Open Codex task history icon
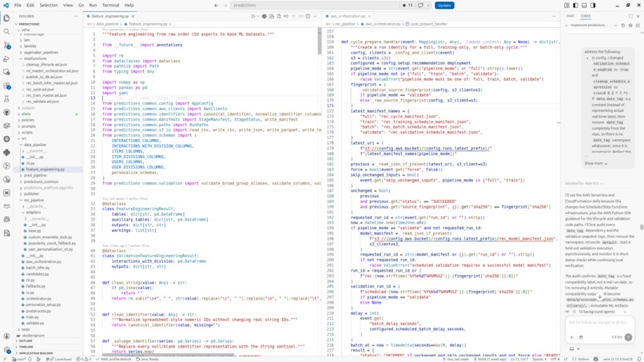Image resolution: width=644 pixels, height=362 pixels. (623, 25)
